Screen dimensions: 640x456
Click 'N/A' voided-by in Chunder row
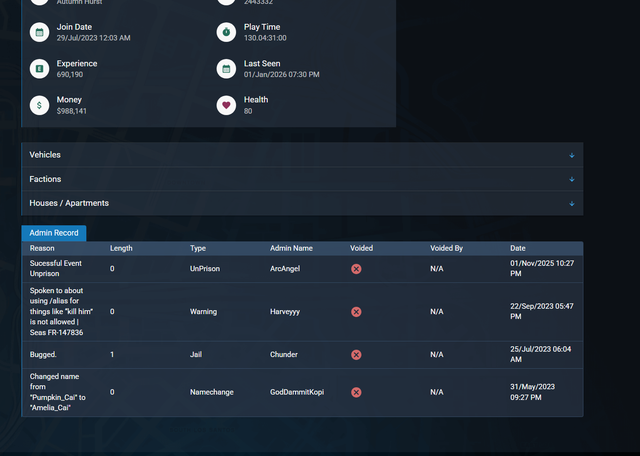[436, 354]
